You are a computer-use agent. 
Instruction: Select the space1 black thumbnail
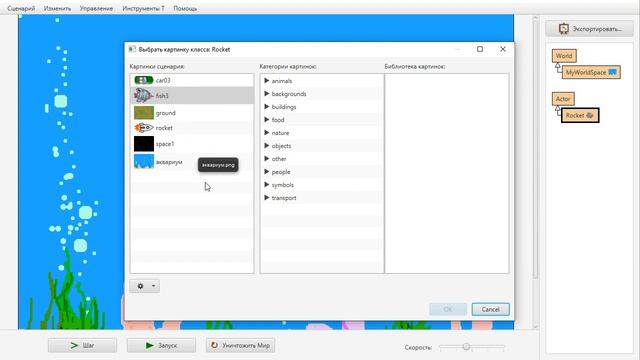[144, 144]
